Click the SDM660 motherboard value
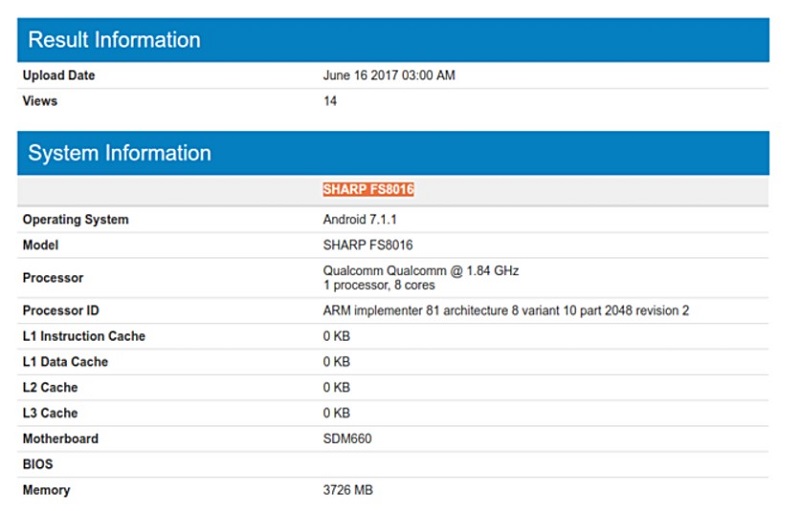The image size is (800, 511). [347, 439]
